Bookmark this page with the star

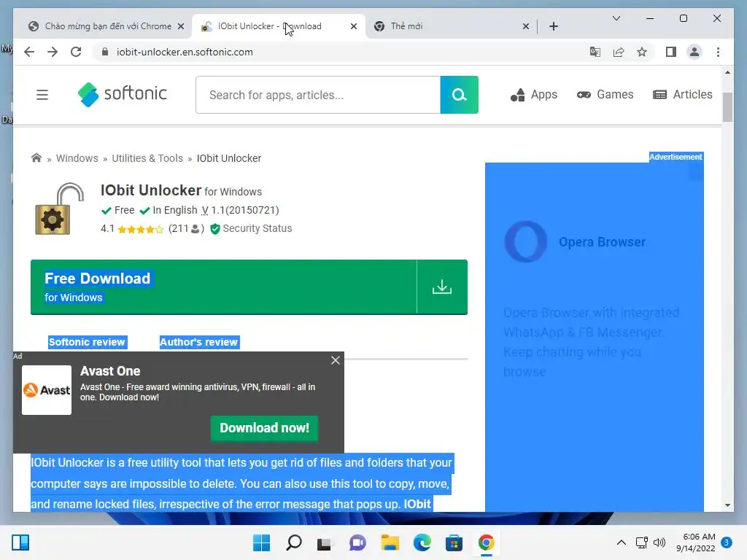pos(642,52)
